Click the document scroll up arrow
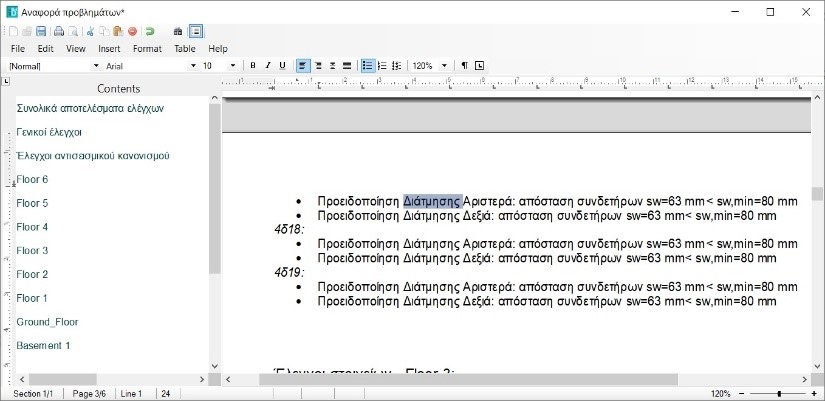825x401 pixels. [x=817, y=97]
